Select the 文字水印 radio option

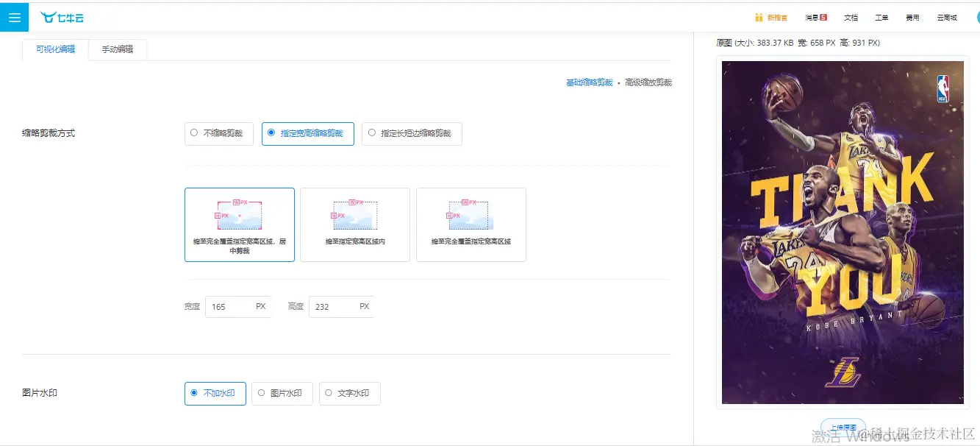point(350,394)
